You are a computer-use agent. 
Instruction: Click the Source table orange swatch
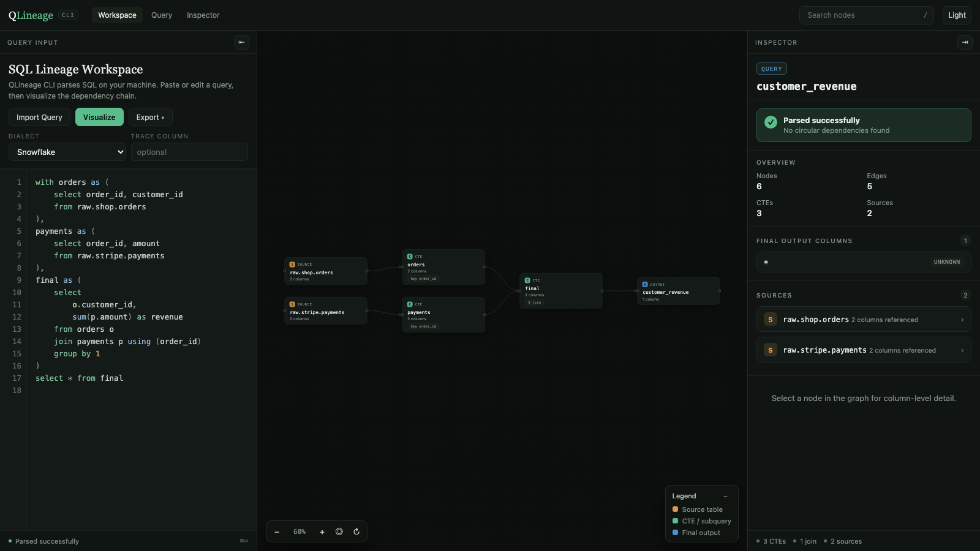[x=675, y=509]
